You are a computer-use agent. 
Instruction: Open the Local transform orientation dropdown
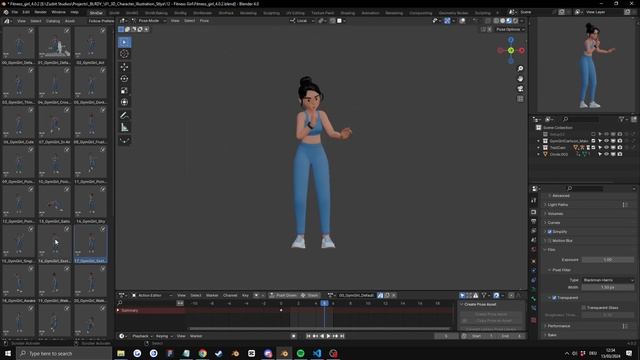pos(302,20)
